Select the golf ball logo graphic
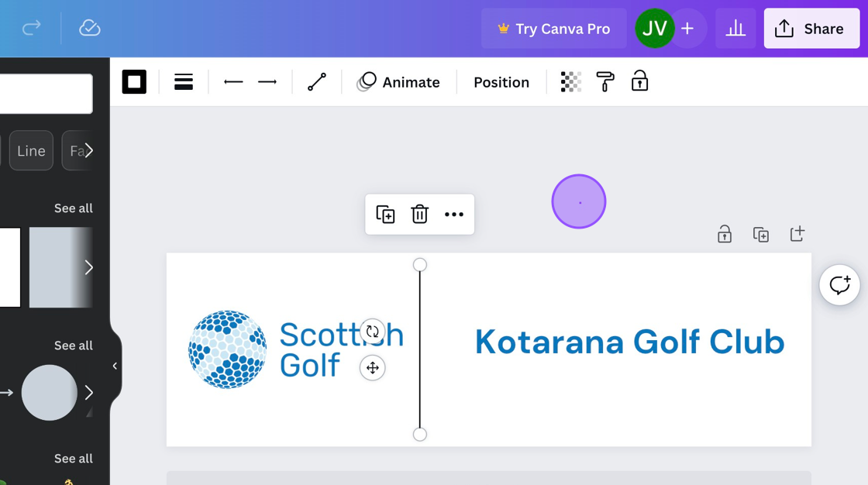 point(227,349)
